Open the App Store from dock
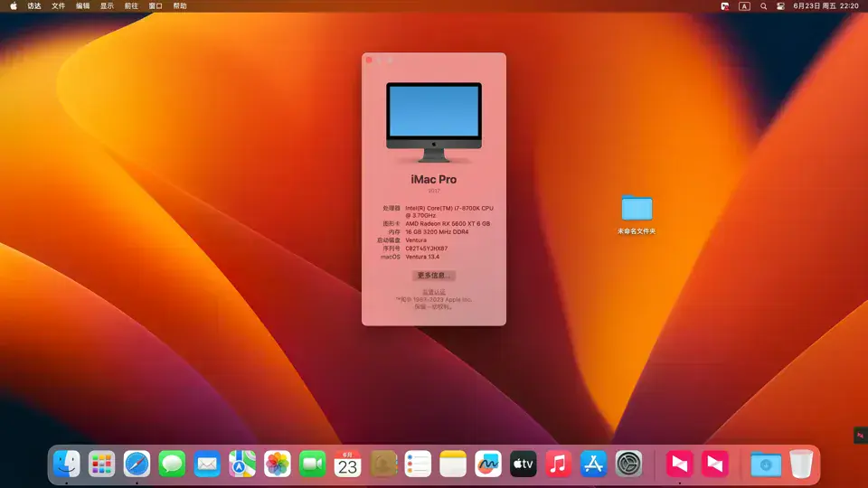The image size is (868, 488). 593,464
